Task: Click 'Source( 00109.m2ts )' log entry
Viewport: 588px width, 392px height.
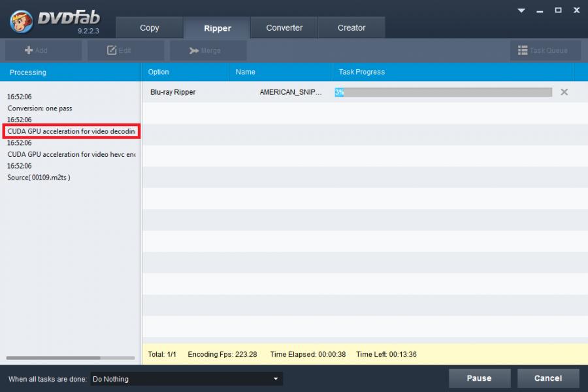Action: (39, 178)
